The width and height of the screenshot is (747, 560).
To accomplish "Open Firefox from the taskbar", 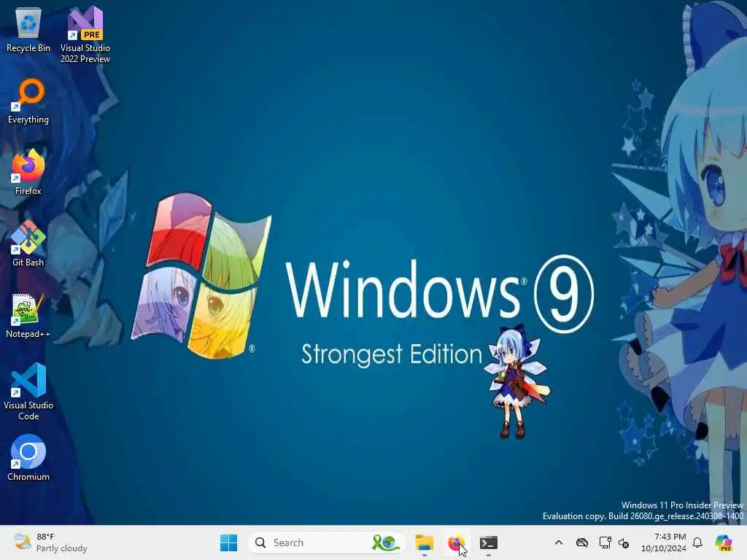I will pos(457,542).
